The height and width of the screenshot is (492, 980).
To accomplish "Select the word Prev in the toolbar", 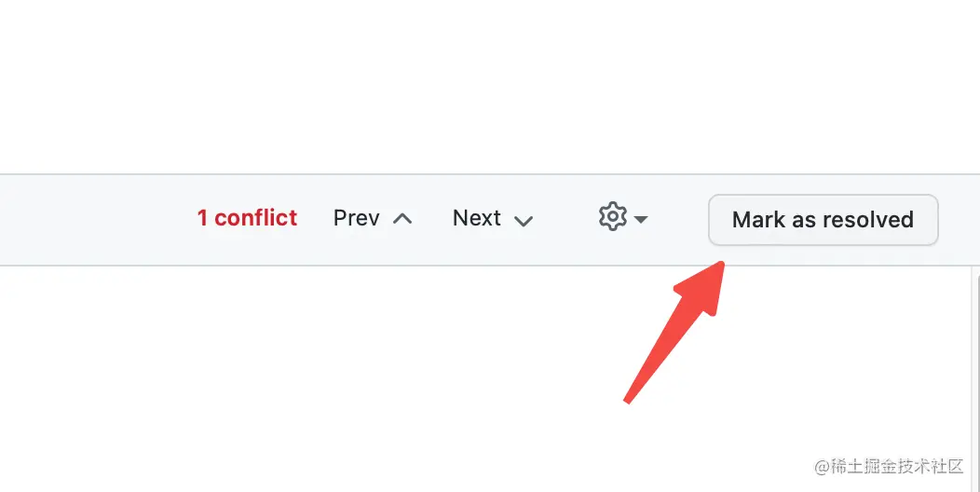I will pos(356,218).
